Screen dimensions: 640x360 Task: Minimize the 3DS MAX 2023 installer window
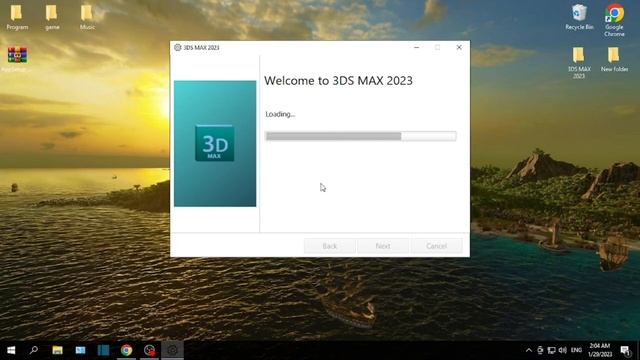coord(416,47)
